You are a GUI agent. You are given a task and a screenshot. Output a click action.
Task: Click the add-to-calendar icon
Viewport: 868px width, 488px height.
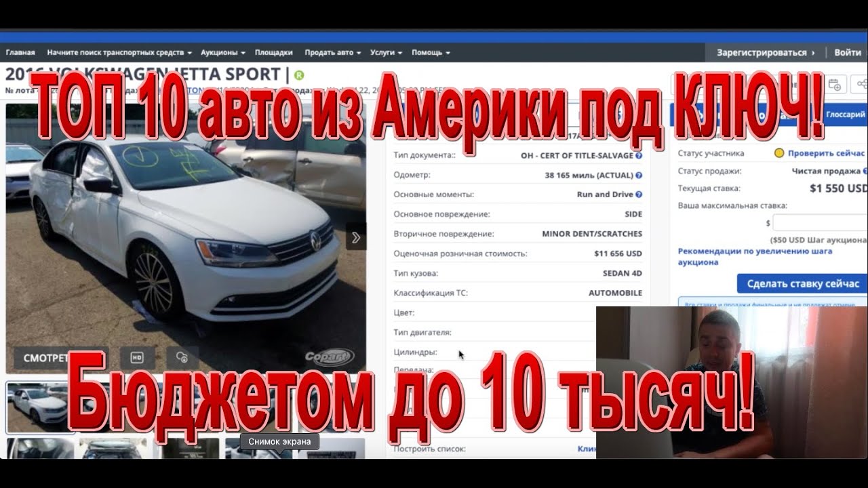click(835, 85)
